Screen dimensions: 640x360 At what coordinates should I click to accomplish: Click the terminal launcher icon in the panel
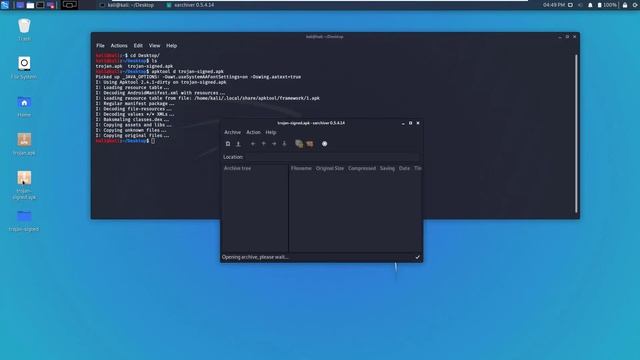point(40,5)
